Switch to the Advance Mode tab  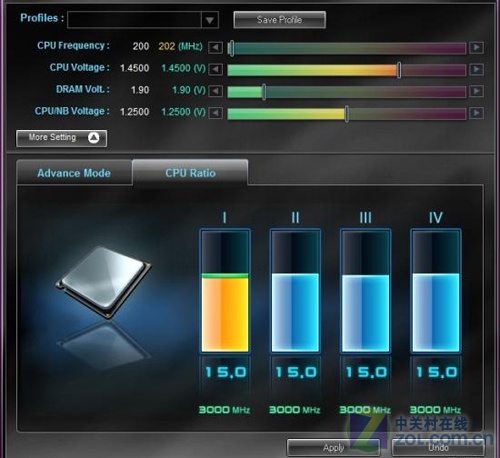pyautogui.click(x=74, y=173)
